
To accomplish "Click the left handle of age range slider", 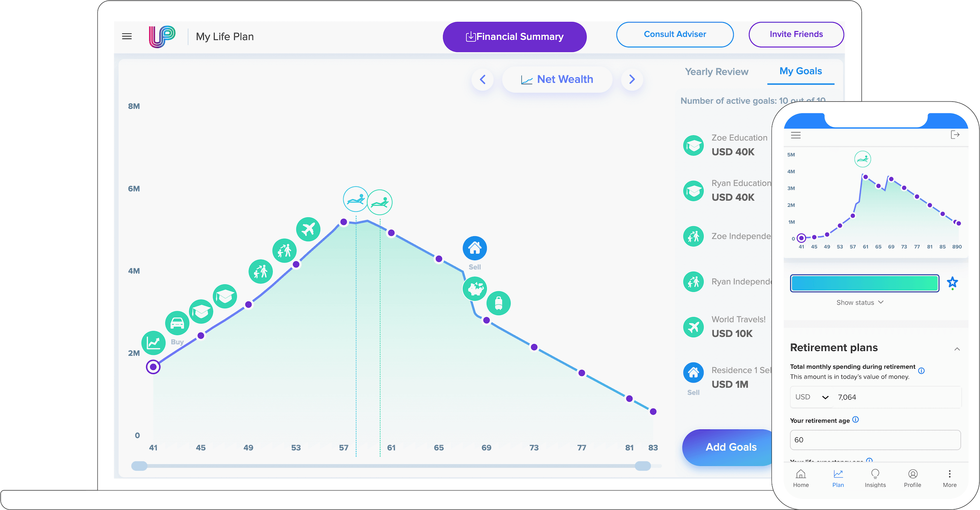I will pos(139,466).
